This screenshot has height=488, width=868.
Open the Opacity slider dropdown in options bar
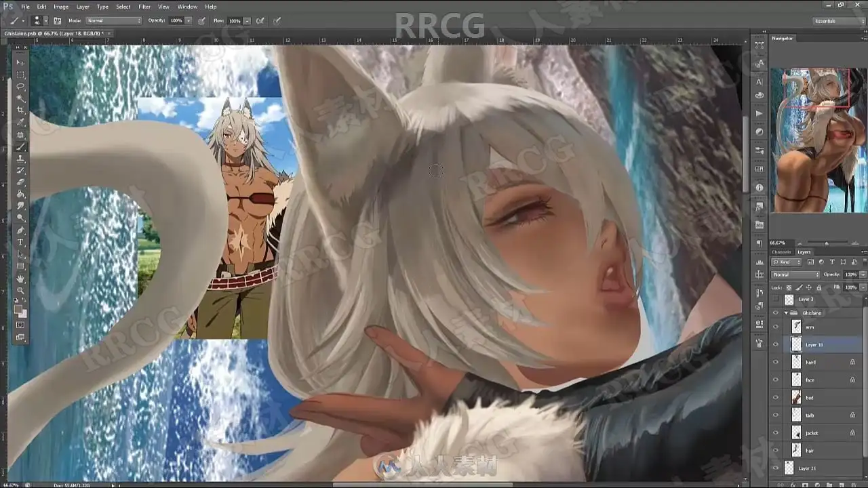pyautogui.click(x=188, y=21)
